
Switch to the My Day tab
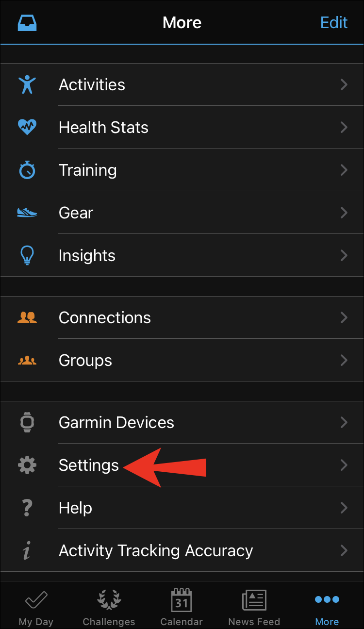tap(36, 606)
